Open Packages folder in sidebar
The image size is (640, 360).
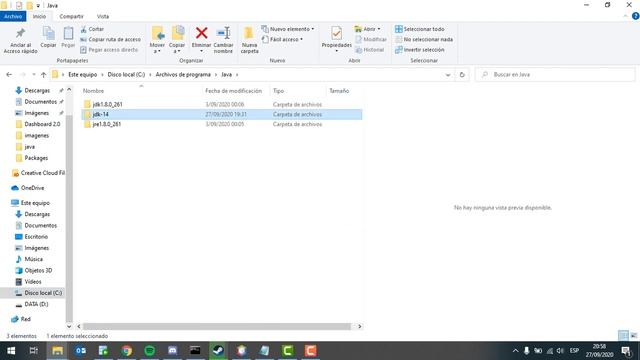(36, 158)
